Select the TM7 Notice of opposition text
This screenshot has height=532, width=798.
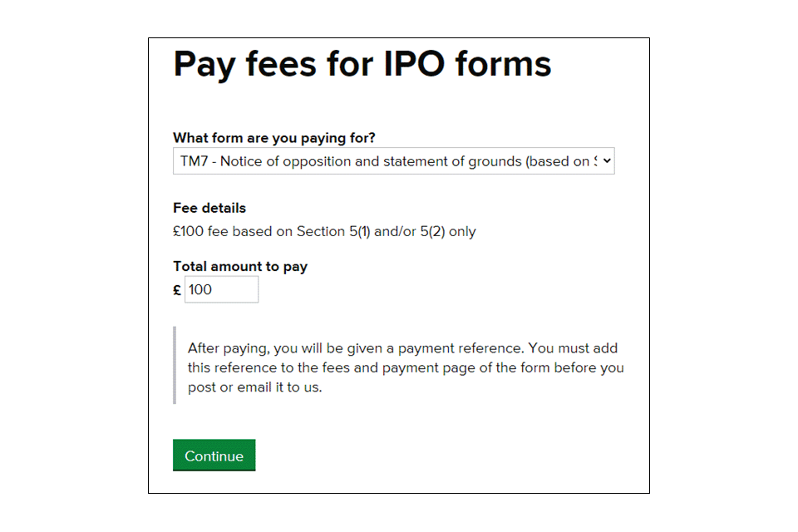(349, 161)
